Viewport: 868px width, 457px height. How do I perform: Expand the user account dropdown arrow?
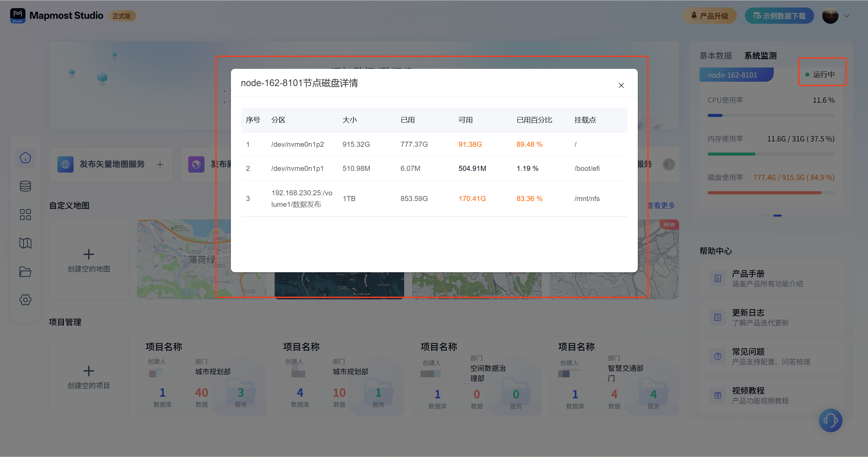click(x=847, y=16)
